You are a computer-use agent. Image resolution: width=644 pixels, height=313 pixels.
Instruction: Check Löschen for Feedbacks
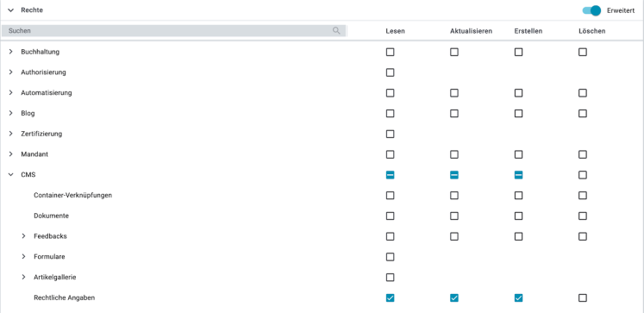tap(583, 236)
